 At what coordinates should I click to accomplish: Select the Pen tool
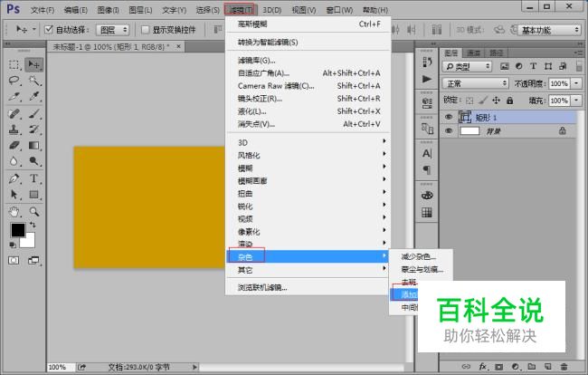[x=14, y=178]
